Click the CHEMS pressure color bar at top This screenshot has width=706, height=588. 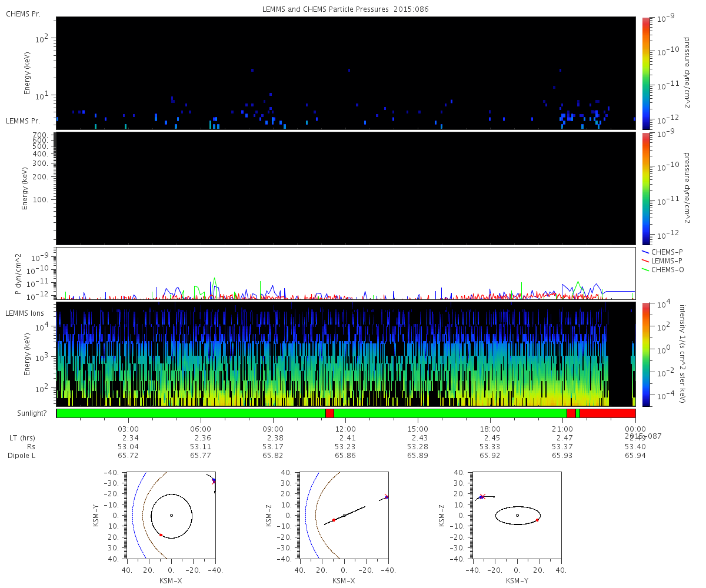[646, 73]
